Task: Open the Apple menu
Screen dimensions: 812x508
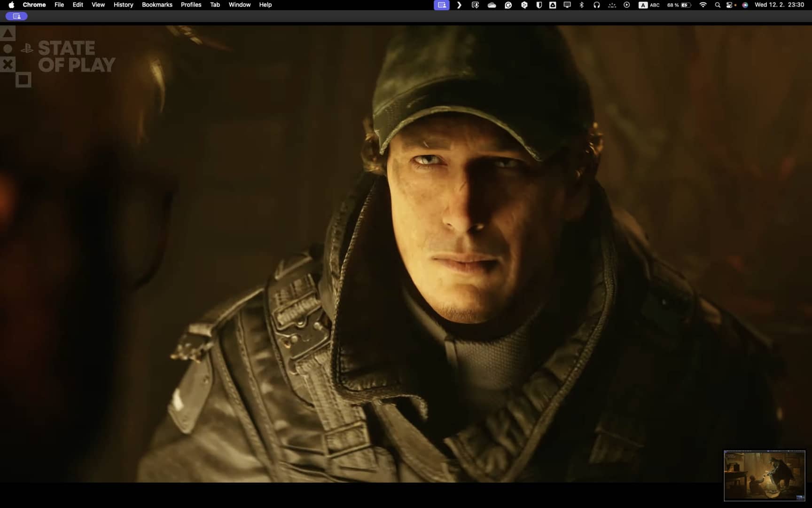Action: pyautogui.click(x=11, y=5)
